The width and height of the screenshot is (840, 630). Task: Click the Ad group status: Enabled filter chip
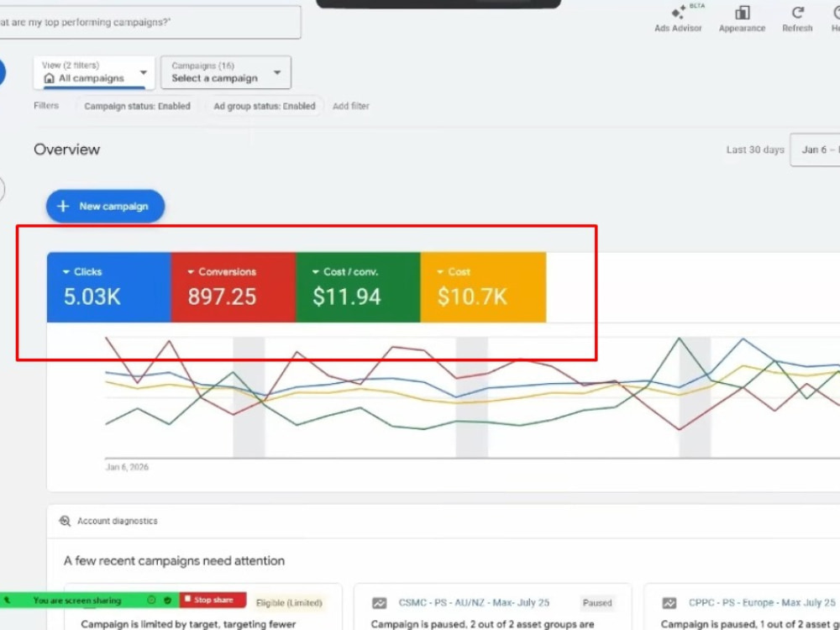265,106
